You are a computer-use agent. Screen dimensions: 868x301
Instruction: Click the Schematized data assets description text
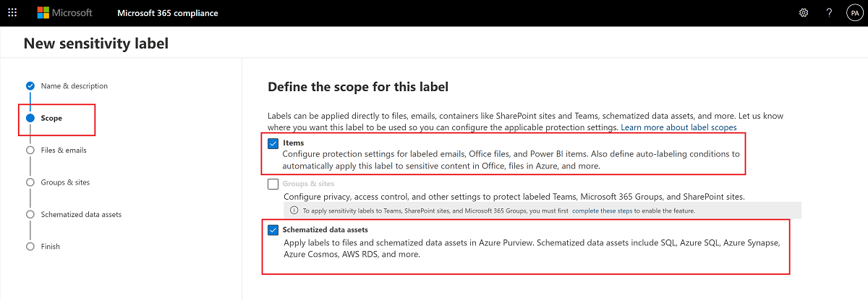tap(531, 249)
